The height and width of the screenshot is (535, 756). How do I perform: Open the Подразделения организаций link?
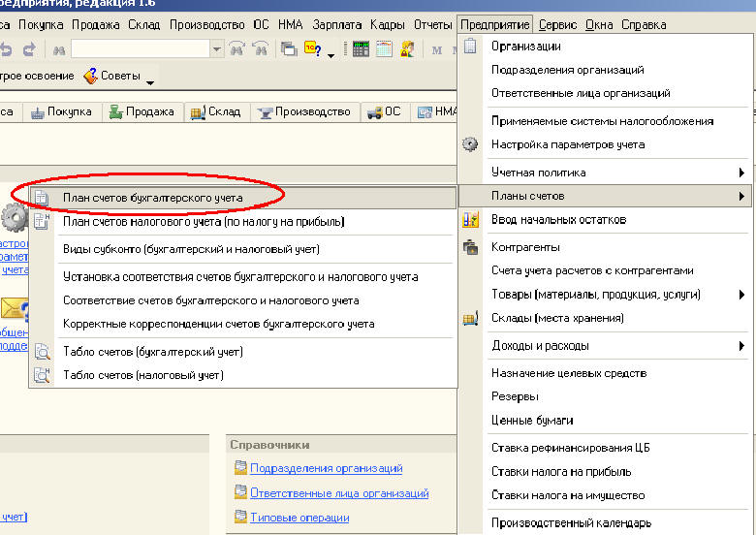coord(326,468)
